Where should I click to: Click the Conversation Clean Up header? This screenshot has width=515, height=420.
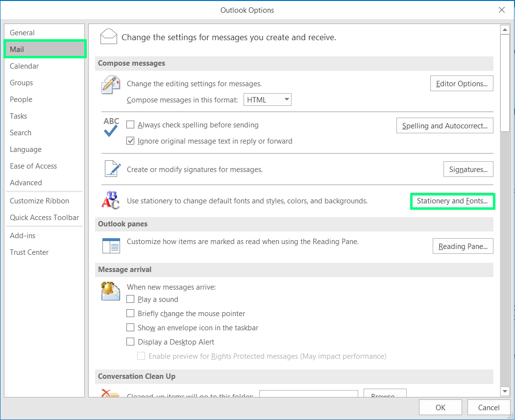coord(294,376)
